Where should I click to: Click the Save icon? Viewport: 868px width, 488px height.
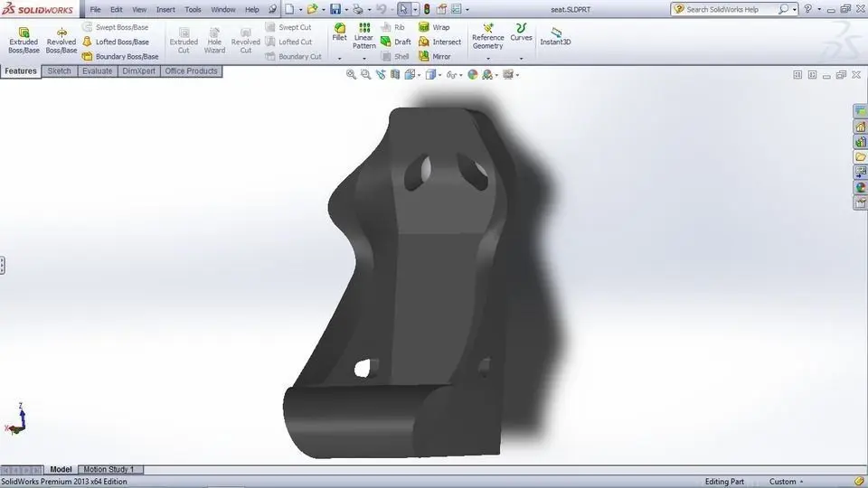coord(335,9)
